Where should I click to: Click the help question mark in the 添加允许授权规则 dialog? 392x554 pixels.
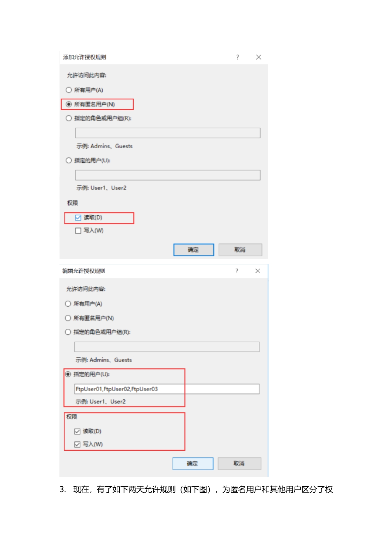point(238,57)
